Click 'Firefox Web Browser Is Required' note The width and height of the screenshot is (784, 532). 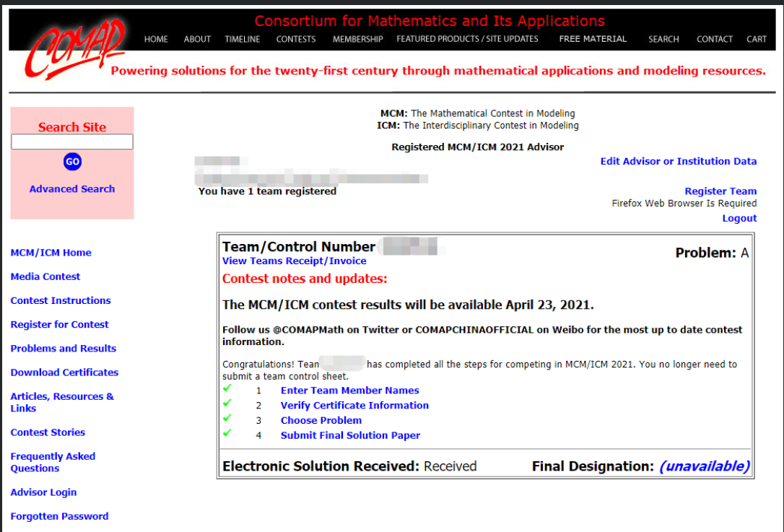[x=684, y=203]
